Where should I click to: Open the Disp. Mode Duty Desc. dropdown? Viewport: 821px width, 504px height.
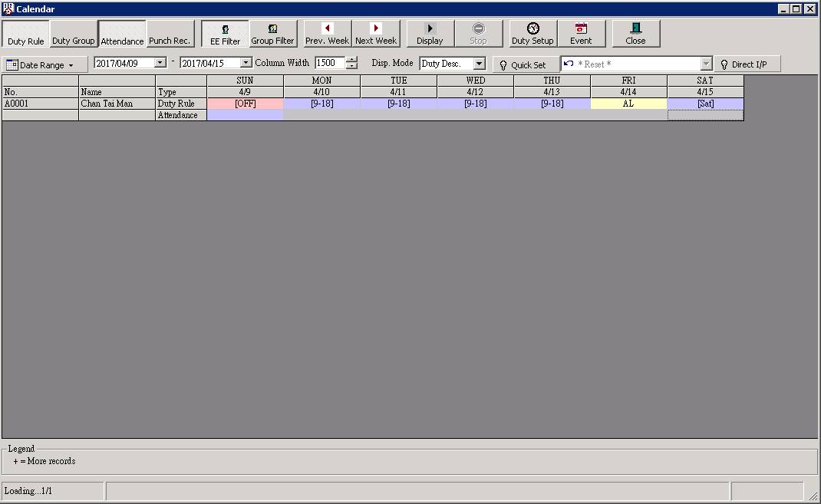point(480,64)
